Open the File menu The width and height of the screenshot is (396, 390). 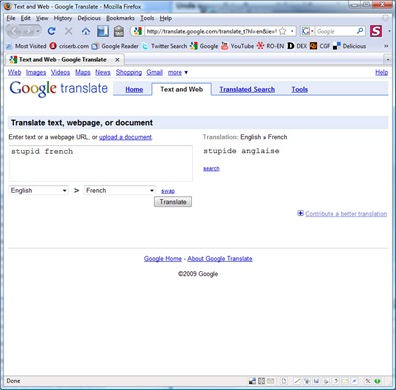(x=11, y=18)
